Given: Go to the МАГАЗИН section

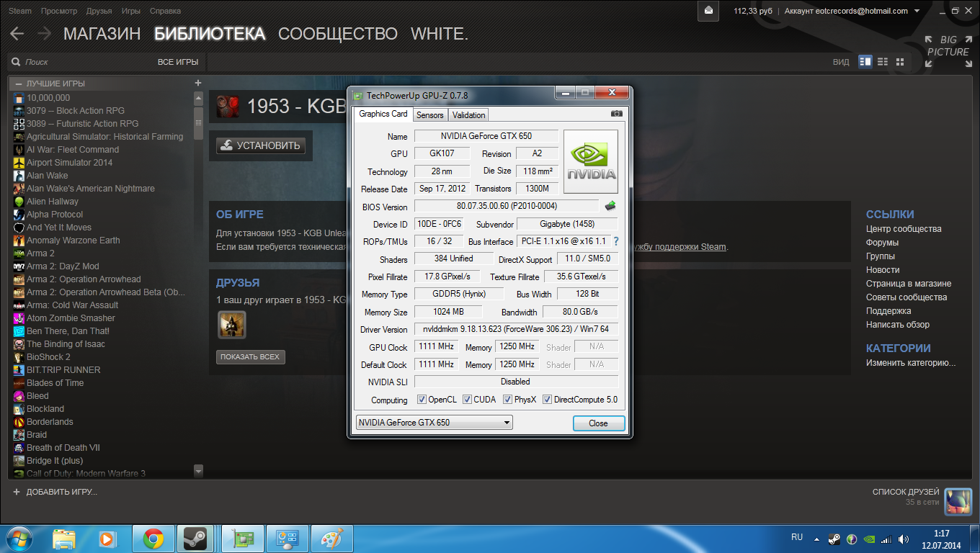Looking at the screenshot, I should click(102, 34).
